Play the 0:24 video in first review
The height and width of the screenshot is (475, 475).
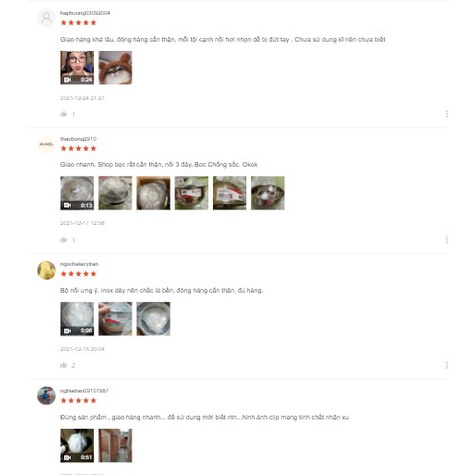click(x=77, y=68)
